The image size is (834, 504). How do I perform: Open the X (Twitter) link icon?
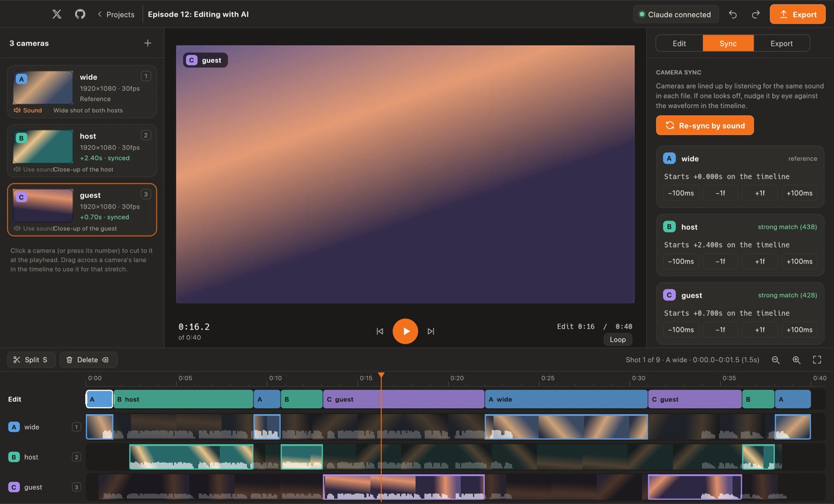click(x=57, y=14)
